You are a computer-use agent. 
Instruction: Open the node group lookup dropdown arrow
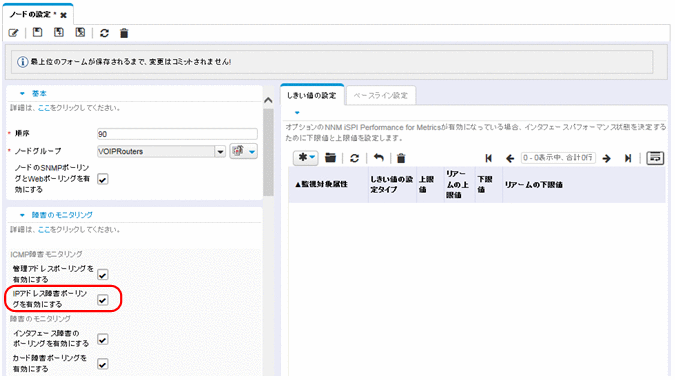[x=252, y=151]
